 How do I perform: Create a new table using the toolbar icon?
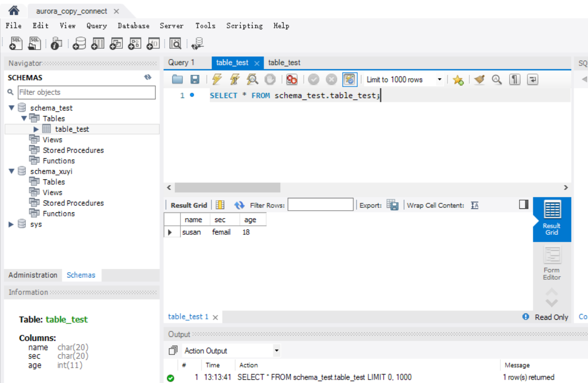[x=98, y=43]
